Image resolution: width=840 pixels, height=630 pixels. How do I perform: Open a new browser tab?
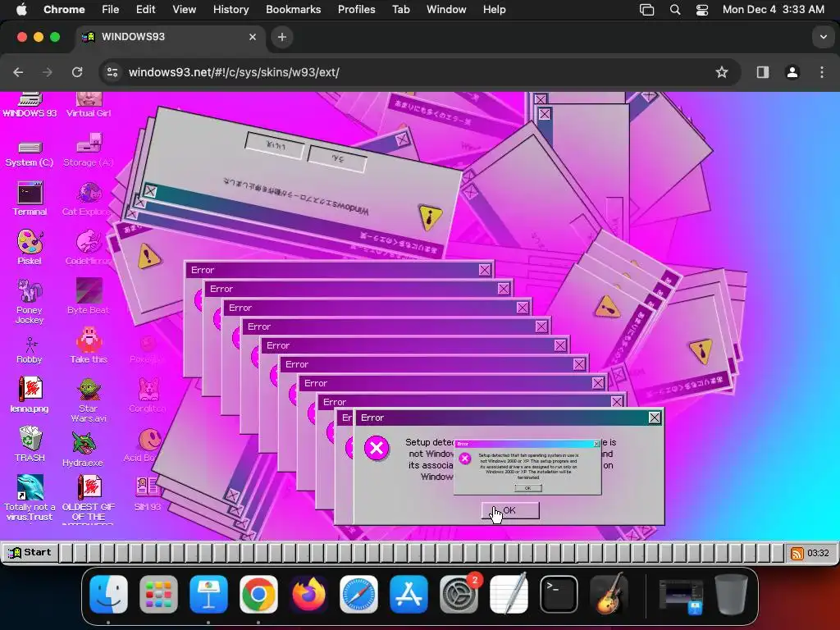pyautogui.click(x=282, y=37)
